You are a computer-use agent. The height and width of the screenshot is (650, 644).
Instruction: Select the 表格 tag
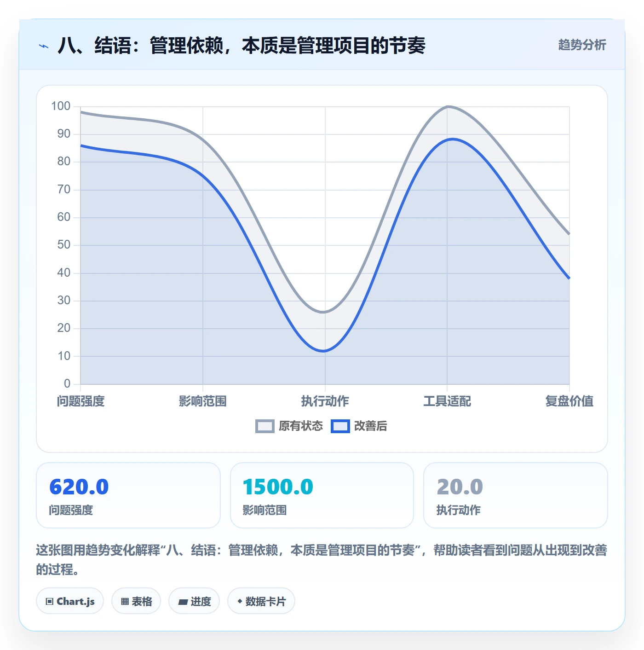click(136, 601)
